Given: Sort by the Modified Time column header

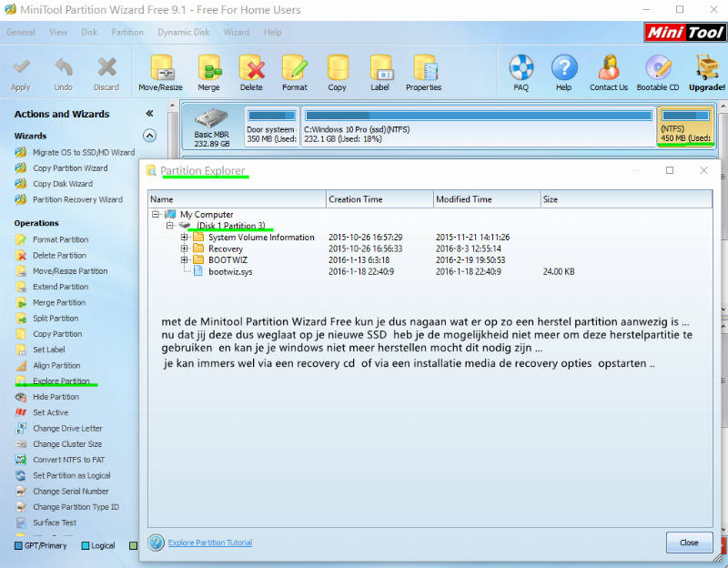Looking at the screenshot, I should click(x=487, y=198).
